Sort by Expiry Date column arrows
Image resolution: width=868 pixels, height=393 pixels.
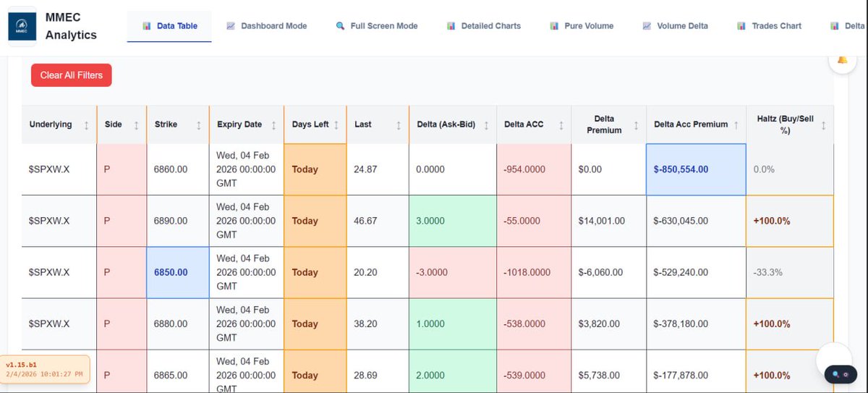point(273,124)
